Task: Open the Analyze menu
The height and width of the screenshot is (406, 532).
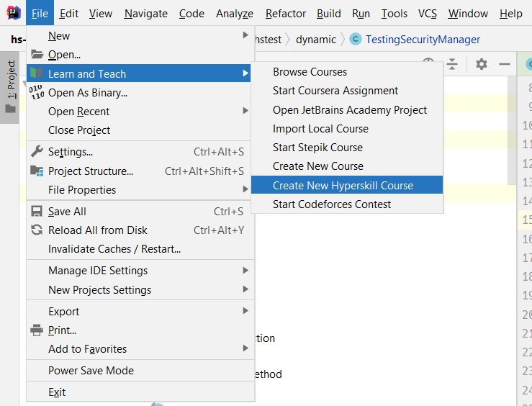Action: (x=235, y=13)
